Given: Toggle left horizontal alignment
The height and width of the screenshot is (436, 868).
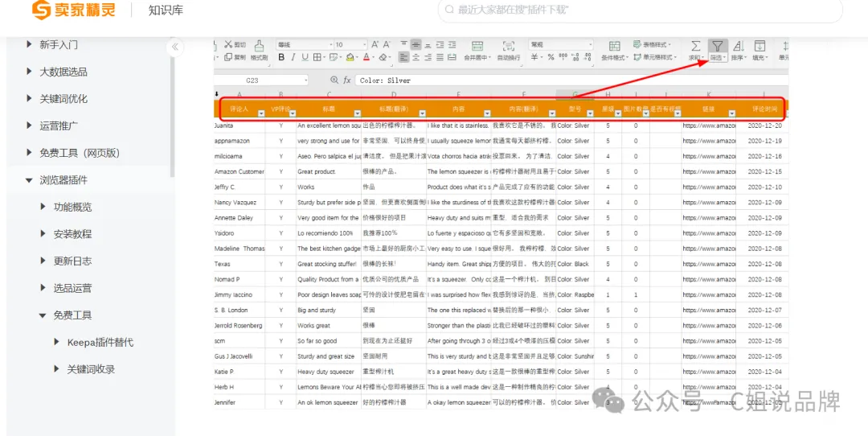Looking at the screenshot, I should click(403, 57).
